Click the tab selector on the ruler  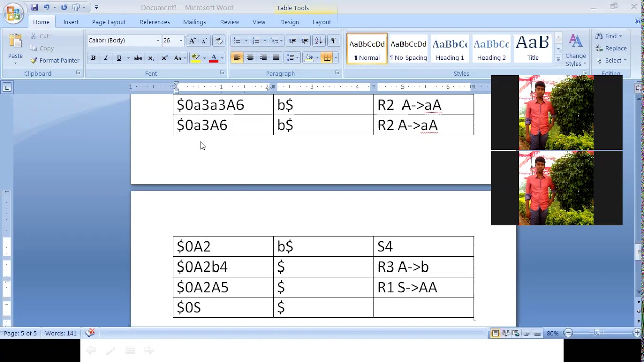[x=7, y=88]
